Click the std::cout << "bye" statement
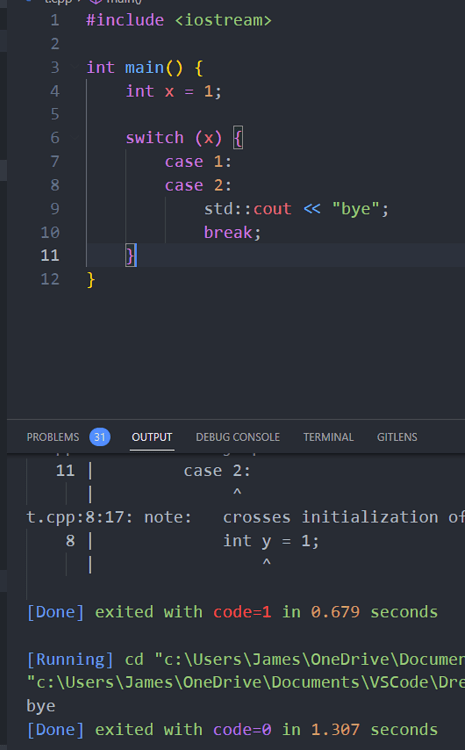465x750 pixels. pyautogui.click(x=296, y=209)
